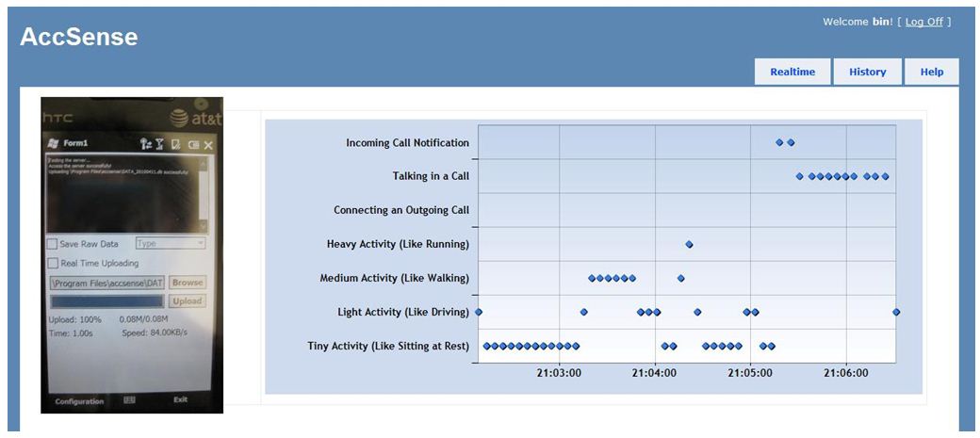Click the upload progress bar
This screenshot has width=980, height=438.
tap(106, 301)
